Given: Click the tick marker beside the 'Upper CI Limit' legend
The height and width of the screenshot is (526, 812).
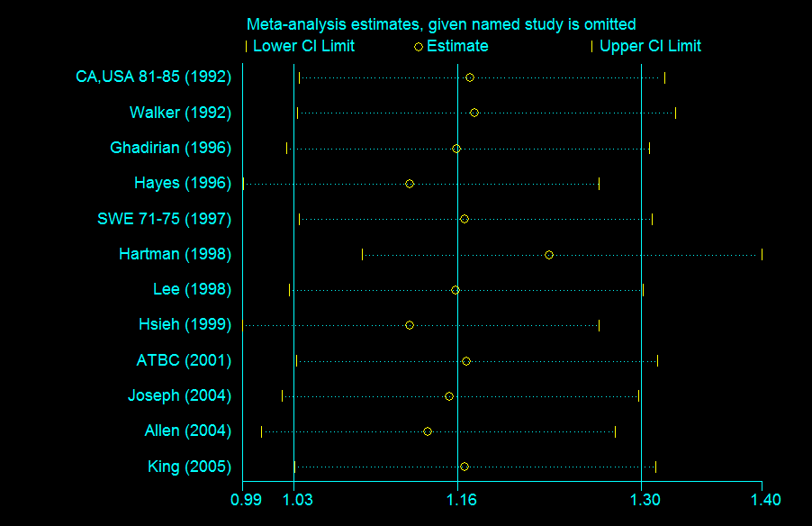Looking at the screenshot, I should click(x=592, y=47).
